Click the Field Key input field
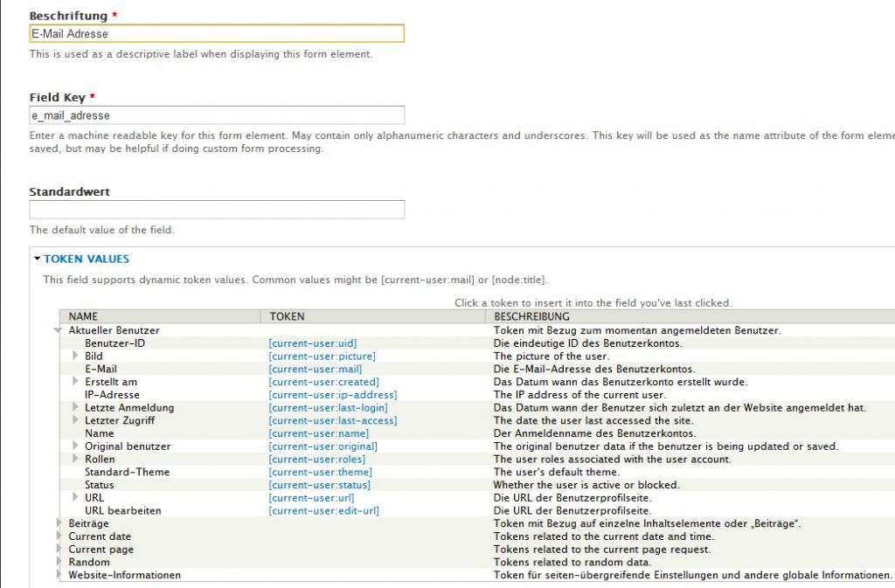Image resolution: width=895 pixels, height=588 pixels. click(x=217, y=115)
